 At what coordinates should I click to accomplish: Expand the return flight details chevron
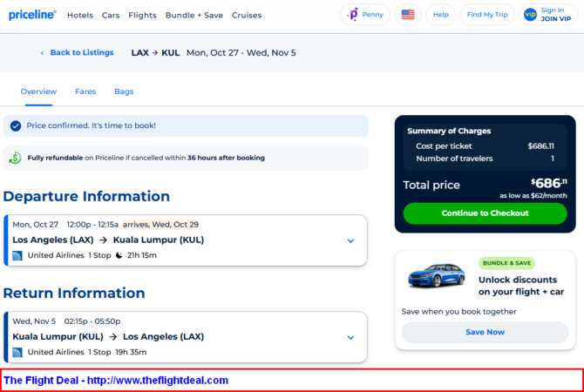(x=350, y=338)
